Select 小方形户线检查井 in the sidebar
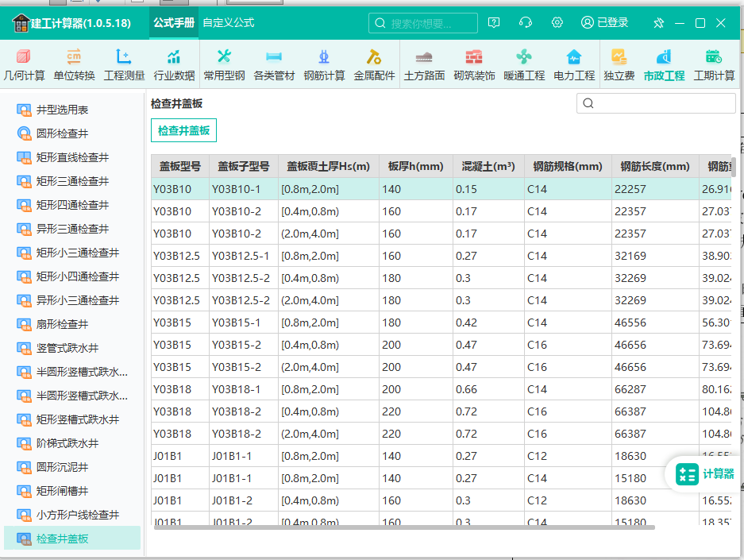Image resolution: width=744 pixels, height=560 pixels. (71, 515)
